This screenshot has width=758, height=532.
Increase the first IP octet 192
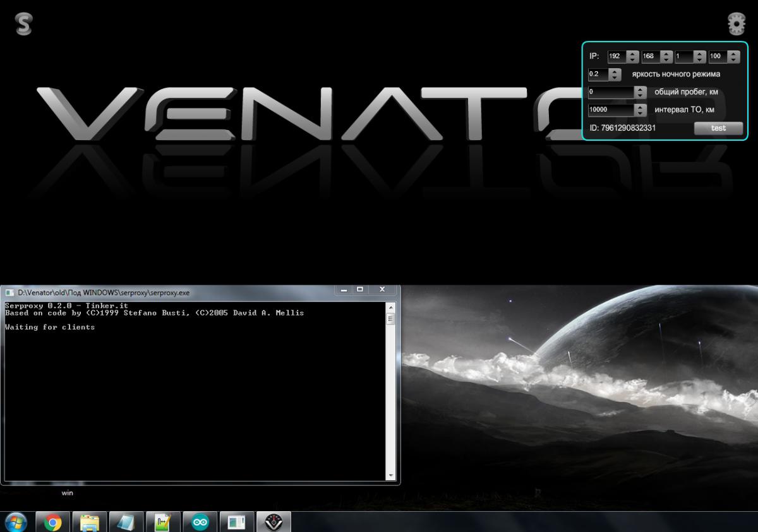(x=632, y=54)
